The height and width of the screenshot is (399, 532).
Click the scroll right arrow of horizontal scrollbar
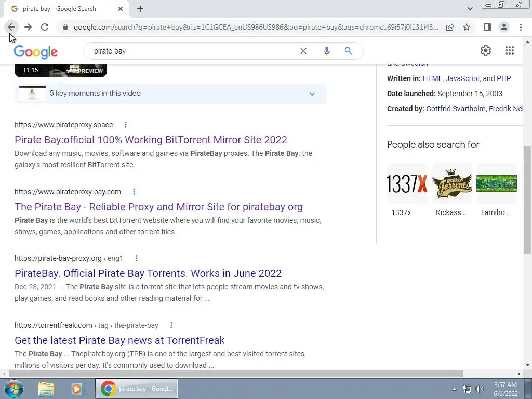pos(519,374)
